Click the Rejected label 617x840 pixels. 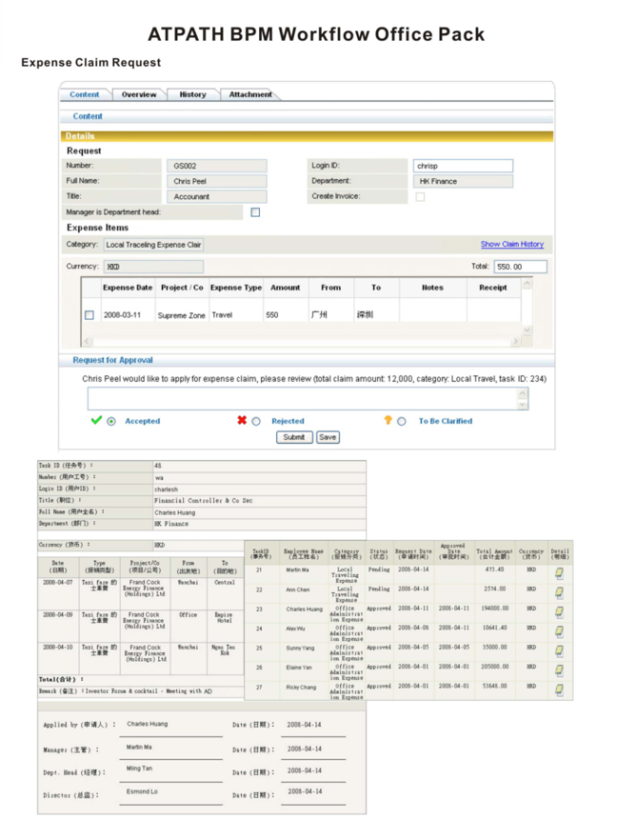click(288, 421)
